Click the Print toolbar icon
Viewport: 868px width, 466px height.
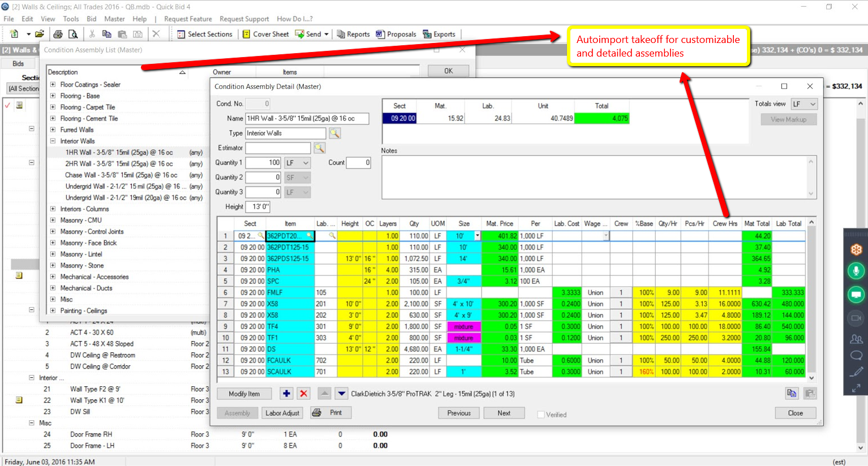click(58, 34)
